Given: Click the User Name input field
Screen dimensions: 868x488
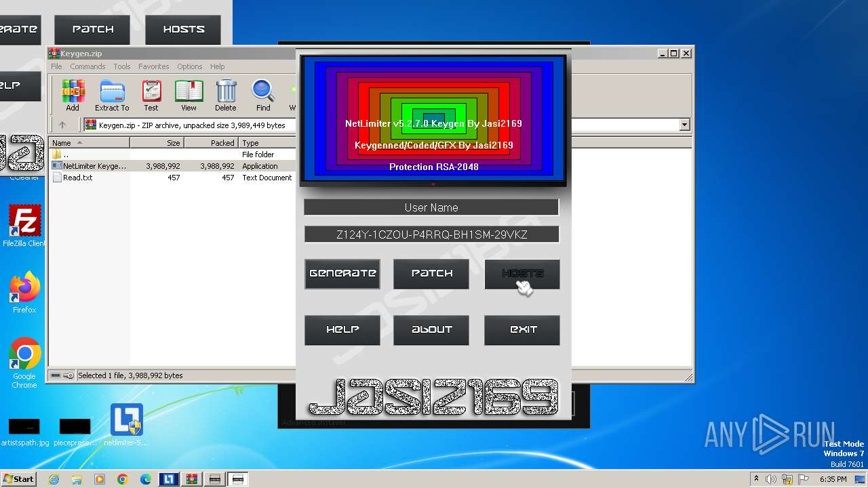Looking at the screenshot, I should [x=431, y=207].
